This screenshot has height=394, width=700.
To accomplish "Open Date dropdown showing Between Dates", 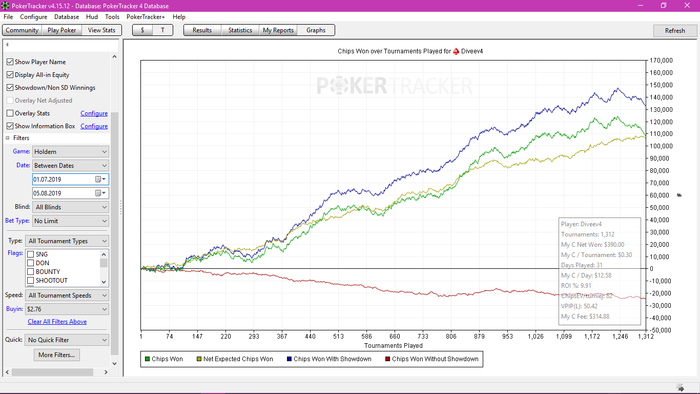I will [70, 166].
